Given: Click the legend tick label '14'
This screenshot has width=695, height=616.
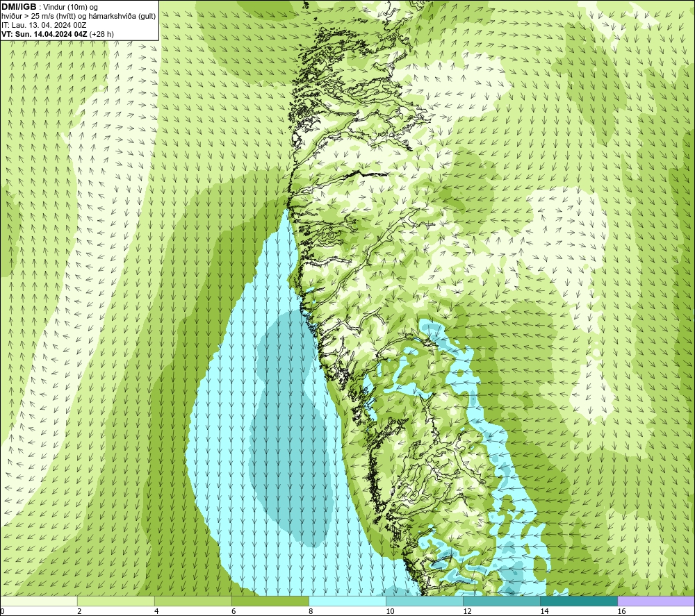Looking at the screenshot, I should point(544,611).
